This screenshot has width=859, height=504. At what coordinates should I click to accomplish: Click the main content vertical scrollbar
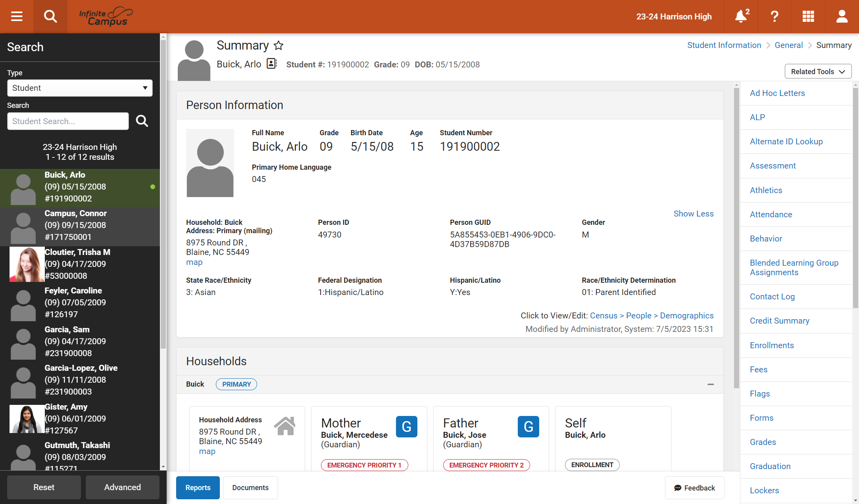(x=736, y=238)
